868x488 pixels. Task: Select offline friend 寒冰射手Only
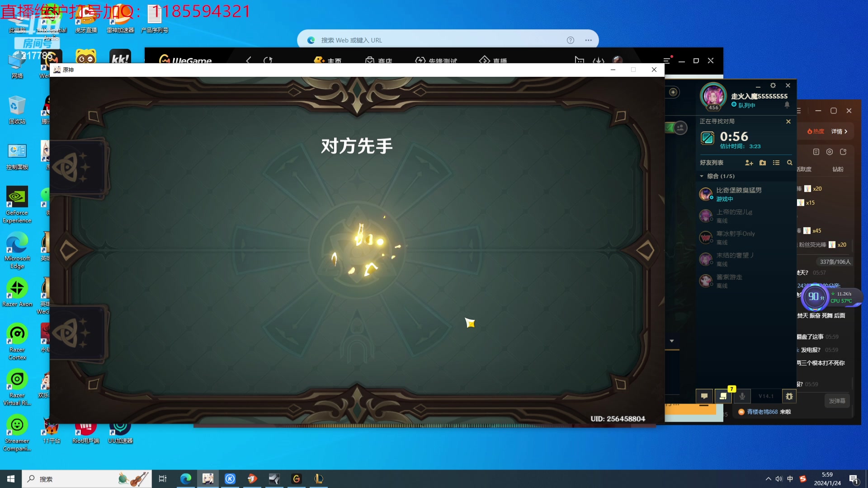point(746,238)
